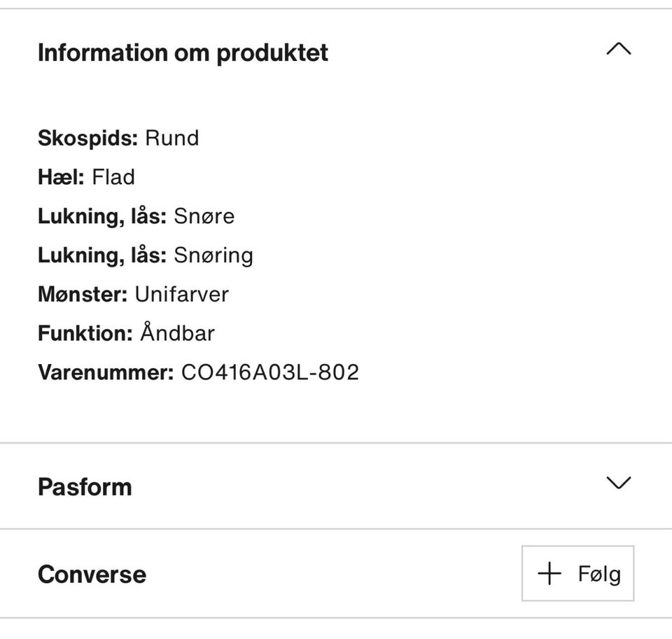Collapse the Information om produktet chevron
This screenshot has width=672, height=639.
[618, 49]
